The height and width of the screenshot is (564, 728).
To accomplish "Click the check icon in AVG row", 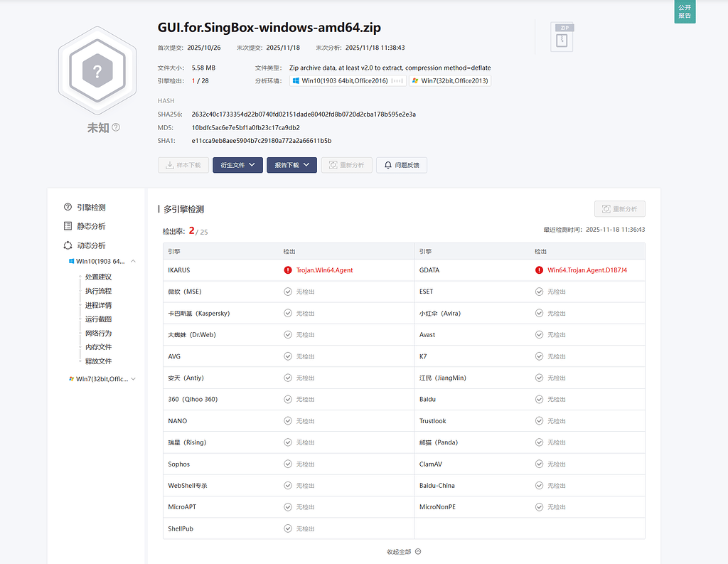I will pos(288,356).
